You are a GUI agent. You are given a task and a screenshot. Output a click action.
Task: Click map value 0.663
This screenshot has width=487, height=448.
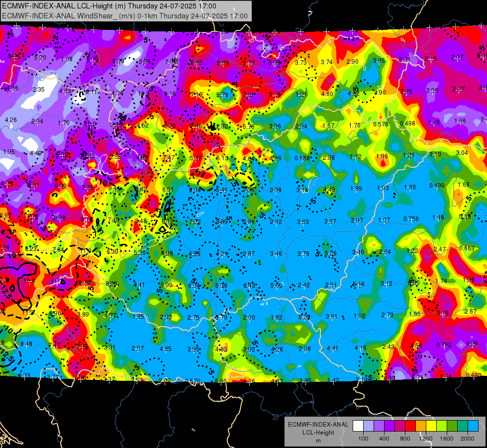[x=467, y=248]
